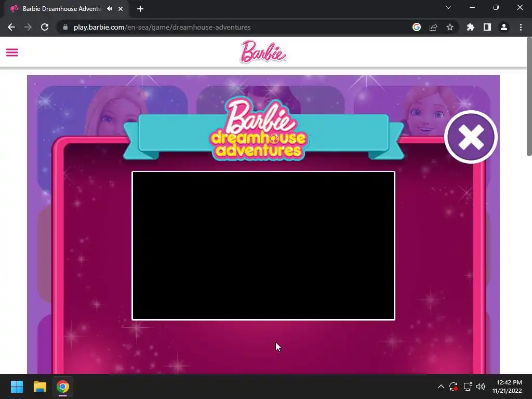
Task: Show hidden system tray icons
Action: pos(441,387)
